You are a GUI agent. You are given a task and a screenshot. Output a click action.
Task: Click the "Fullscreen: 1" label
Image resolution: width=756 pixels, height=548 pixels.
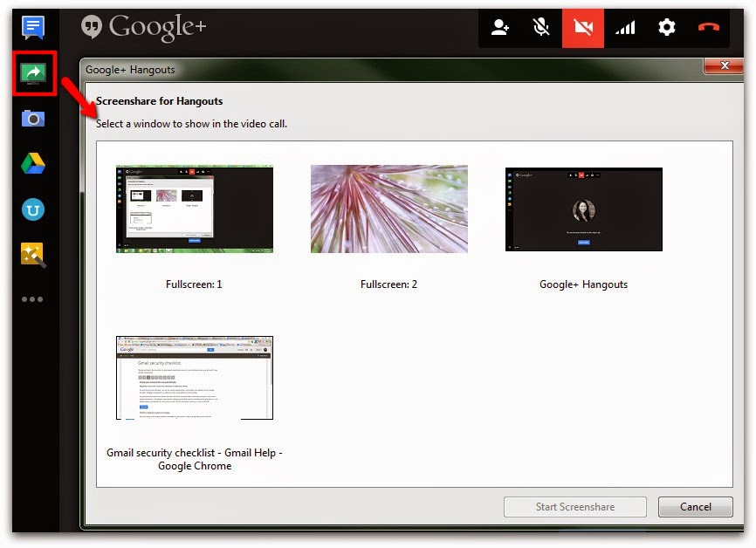tap(194, 284)
